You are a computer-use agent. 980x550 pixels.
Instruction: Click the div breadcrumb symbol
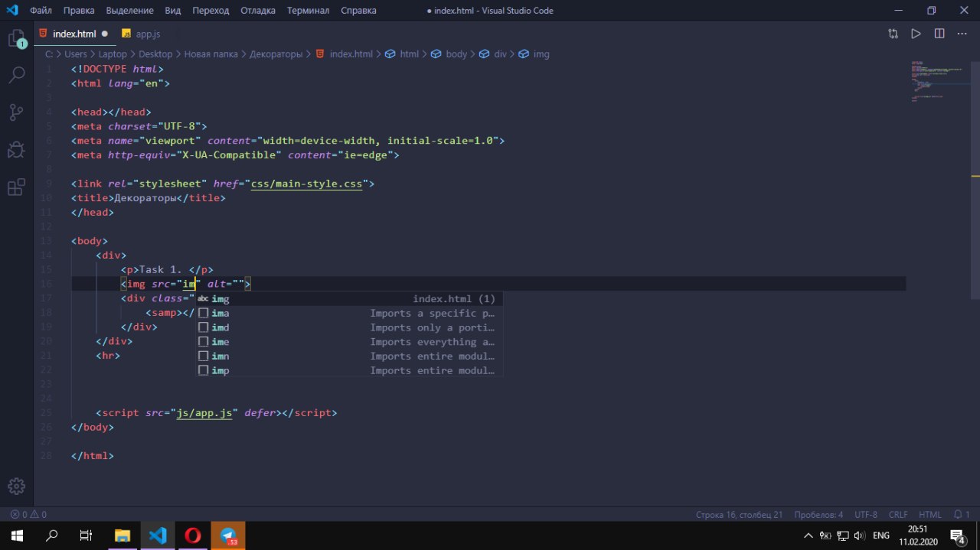(493, 54)
